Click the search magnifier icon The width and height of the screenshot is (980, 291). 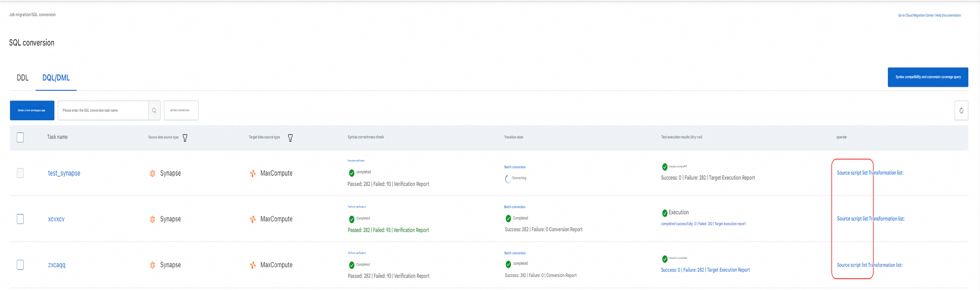click(154, 110)
